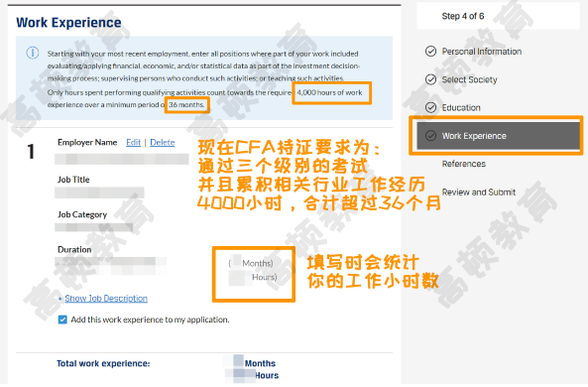Click the Select Society checkmark icon
This screenshot has width=588, height=387.
tap(431, 79)
